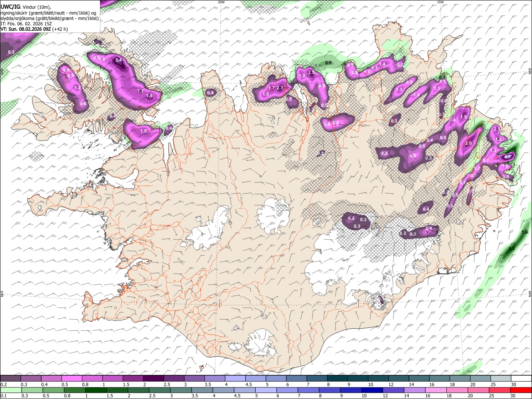Image resolution: width=532 pixels, height=399 pixels.
Task: Click the bright red 30+ rain legend swatch
Action: pyautogui.click(x=521, y=390)
